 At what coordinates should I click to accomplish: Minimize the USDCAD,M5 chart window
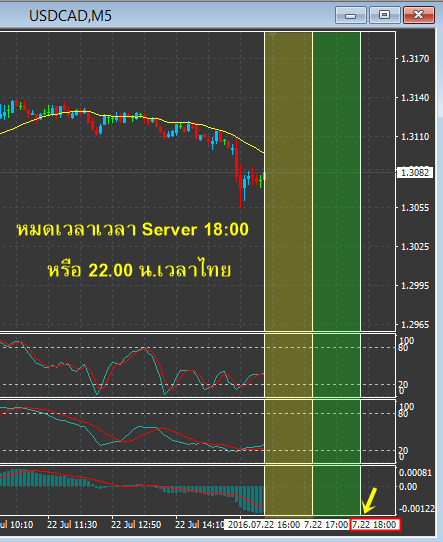pos(350,15)
